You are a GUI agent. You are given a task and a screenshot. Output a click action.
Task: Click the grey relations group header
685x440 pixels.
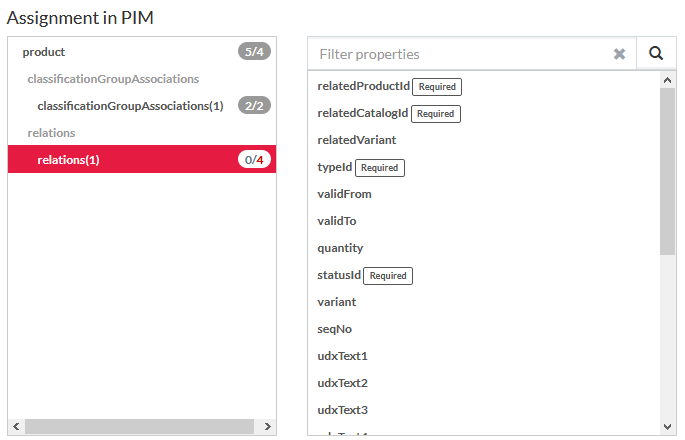pos(51,133)
